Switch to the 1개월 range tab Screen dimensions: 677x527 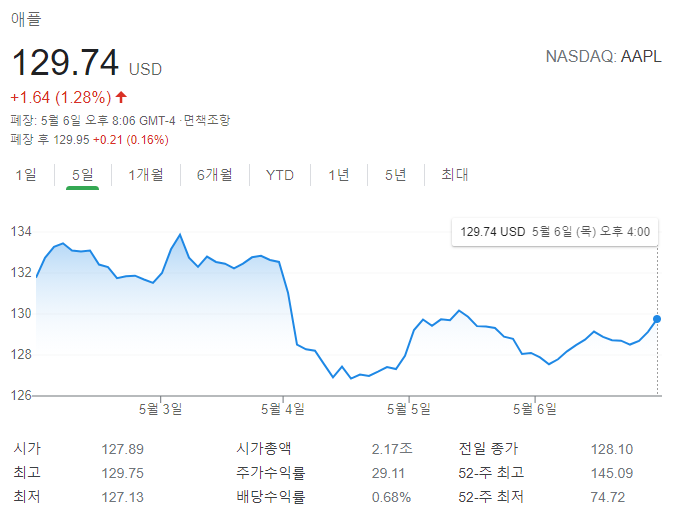(x=146, y=175)
